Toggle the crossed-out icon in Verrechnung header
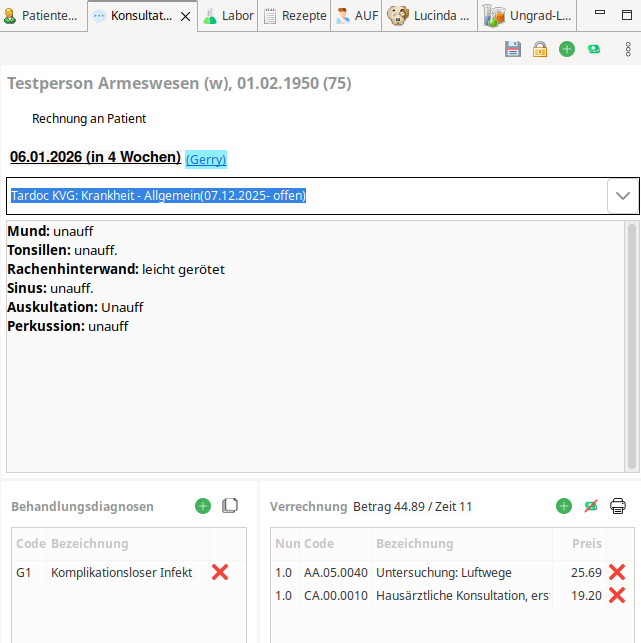The width and height of the screenshot is (641, 643). [x=591, y=506]
